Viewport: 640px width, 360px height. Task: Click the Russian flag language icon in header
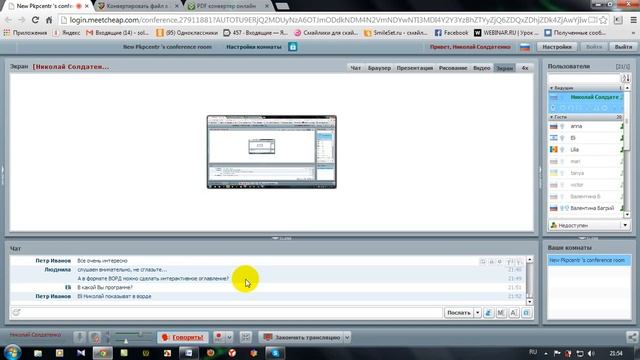tap(525, 47)
